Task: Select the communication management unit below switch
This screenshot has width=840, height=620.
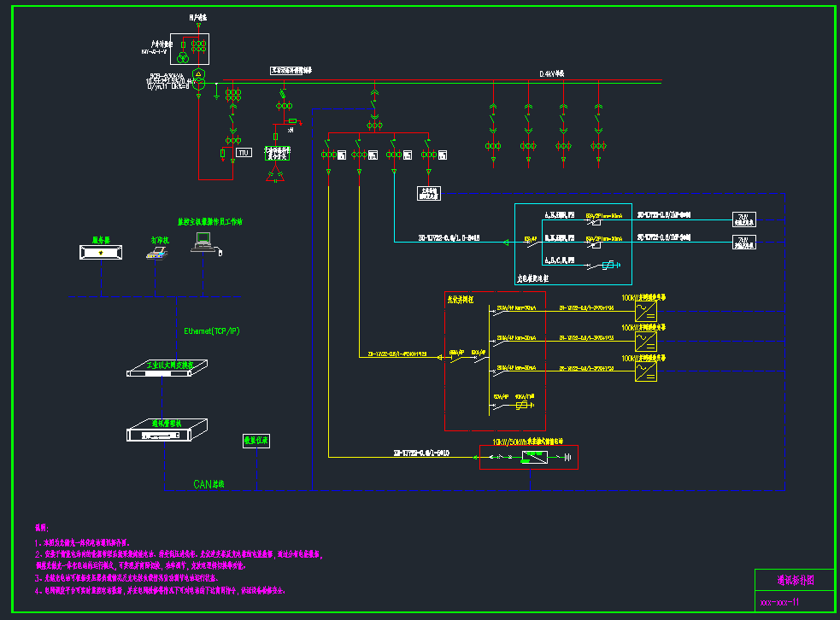Action: click(167, 431)
